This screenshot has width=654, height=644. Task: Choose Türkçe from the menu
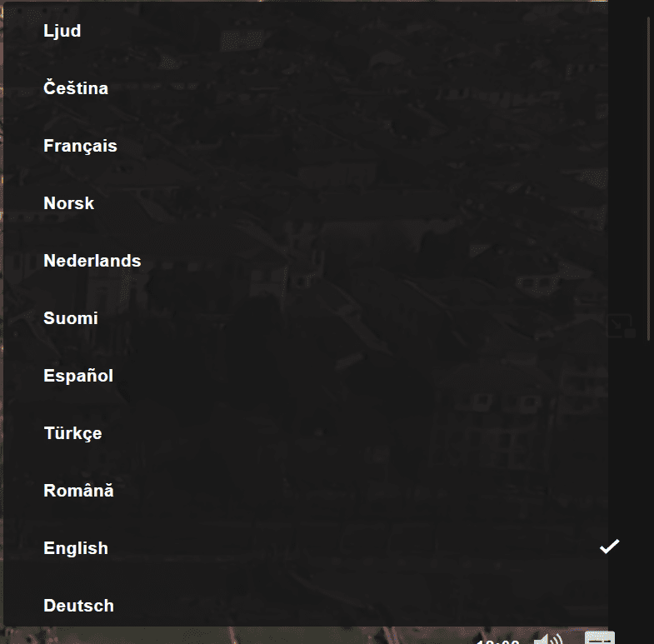click(x=72, y=433)
